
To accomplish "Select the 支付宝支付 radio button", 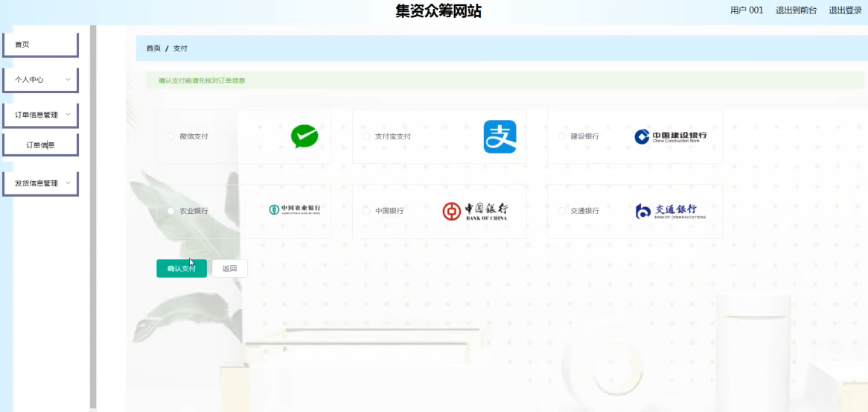I will [366, 136].
